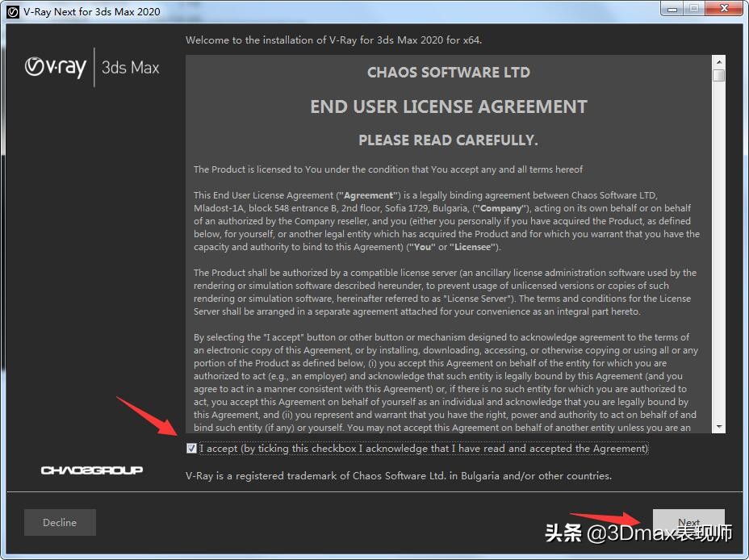Viewport: 749px width, 560px height.
Task: Click the 'I accept' agreement label text
Action: (424, 449)
